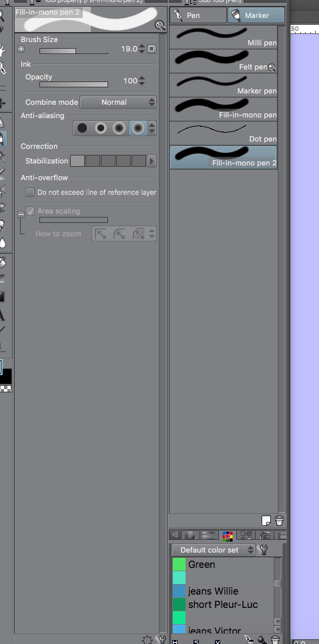The height and width of the screenshot is (644, 319).
Task: Select the transparent checkered color
Action: (6, 388)
